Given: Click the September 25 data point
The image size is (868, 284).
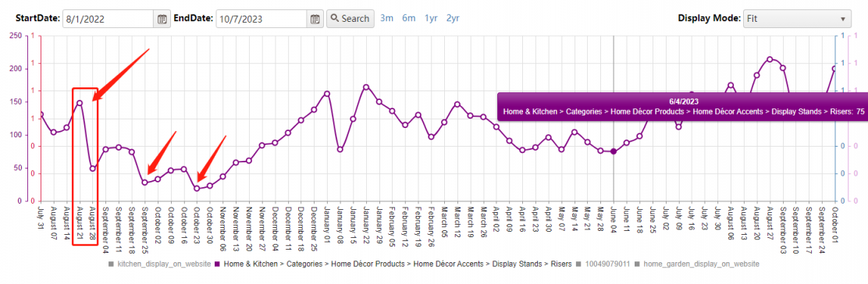Looking at the screenshot, I should [144, 182].
